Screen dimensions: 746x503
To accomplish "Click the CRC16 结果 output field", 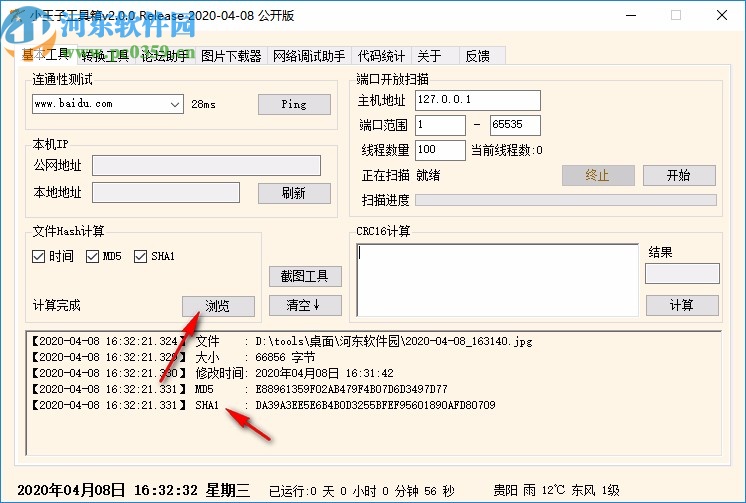I will tap(682, 274).
